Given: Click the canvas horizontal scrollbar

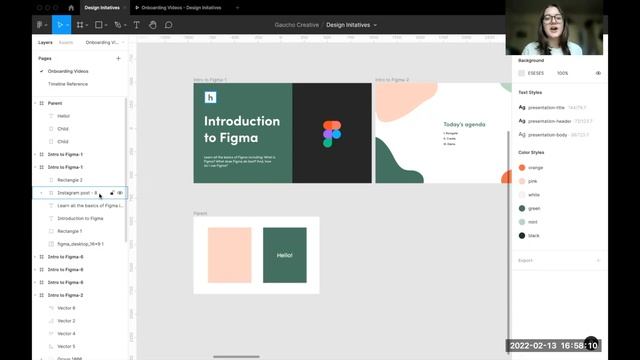Looking at the screenshot, I should [236, 356].
